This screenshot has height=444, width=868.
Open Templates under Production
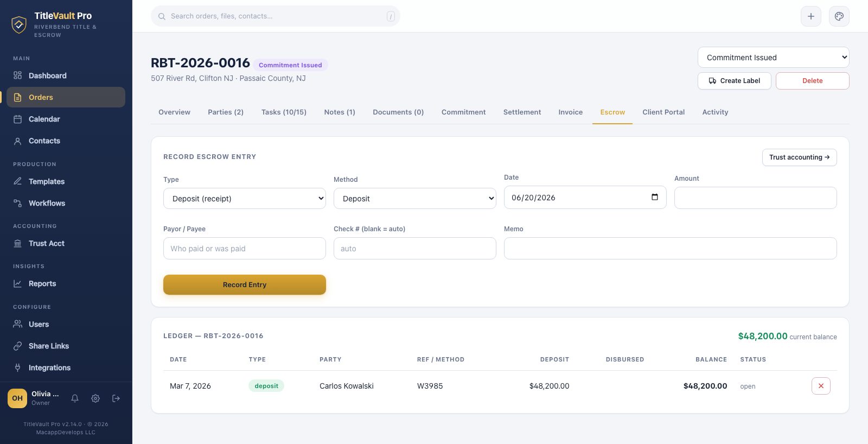(66, 181)
